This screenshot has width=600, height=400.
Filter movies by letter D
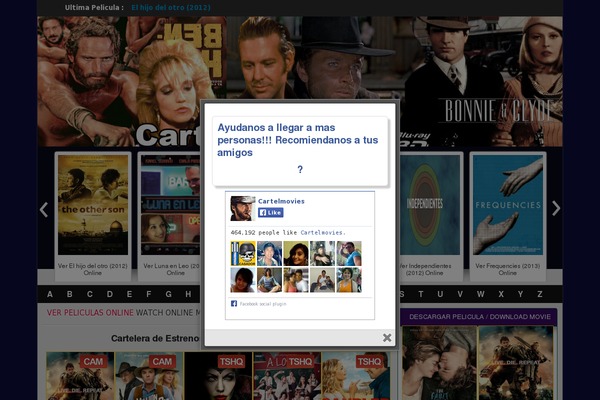point(110,294)
